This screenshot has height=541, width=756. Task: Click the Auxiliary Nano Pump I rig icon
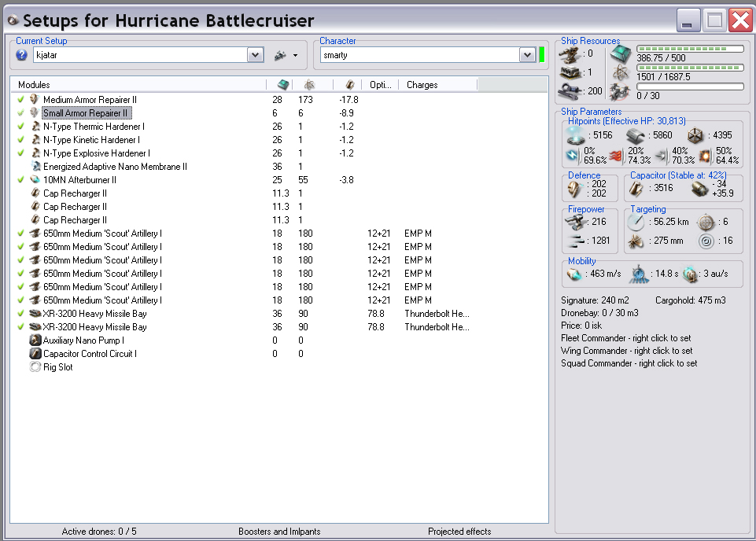pos(35,340)
